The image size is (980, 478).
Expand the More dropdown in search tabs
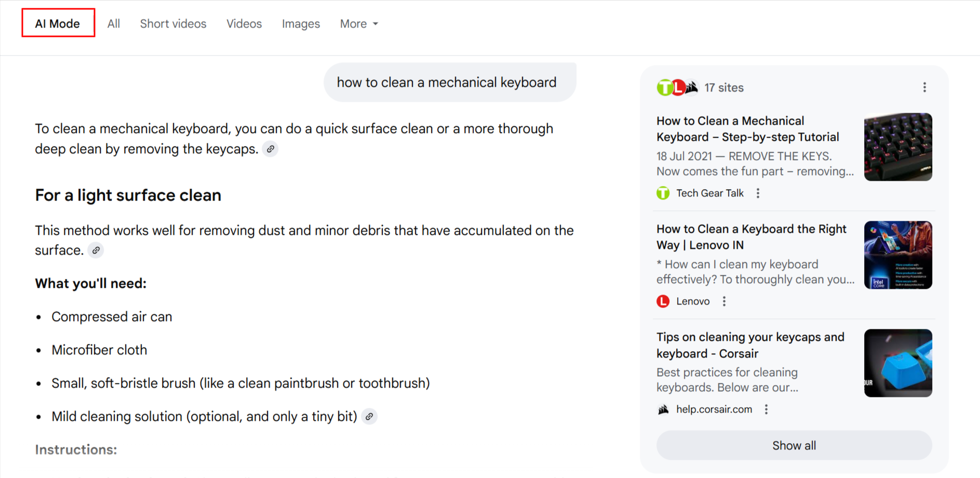coord(359,24)
